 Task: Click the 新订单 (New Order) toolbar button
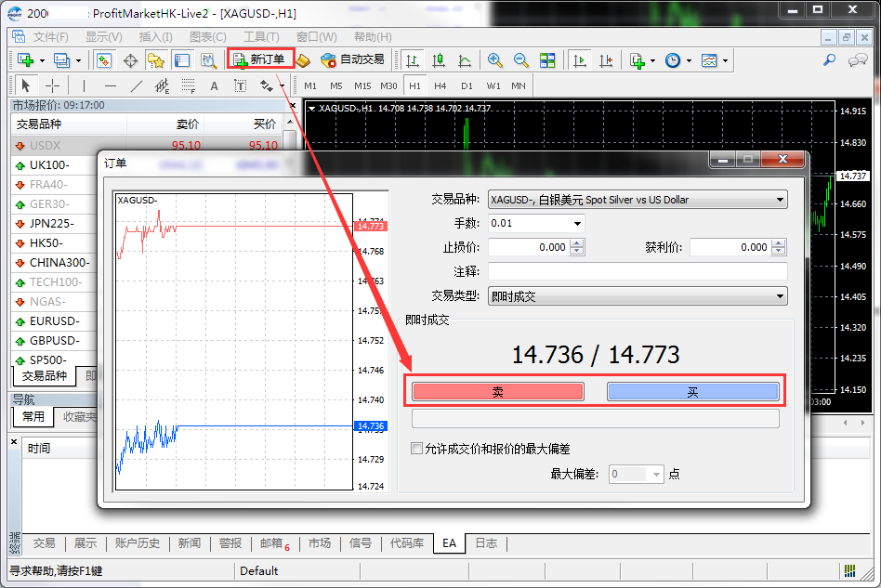[260, 59]
